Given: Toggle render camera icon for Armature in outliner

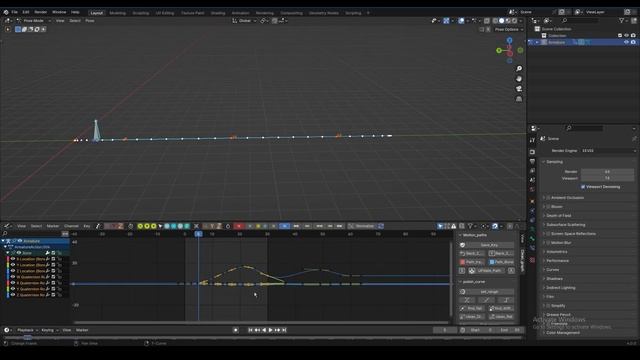Looking at the screenshot, I should point(633,42).
